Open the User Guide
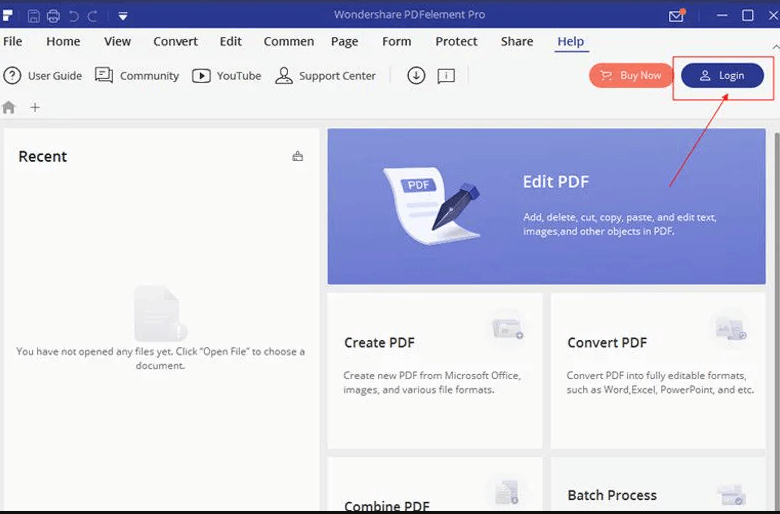780x514 pixels. point(43,76)
